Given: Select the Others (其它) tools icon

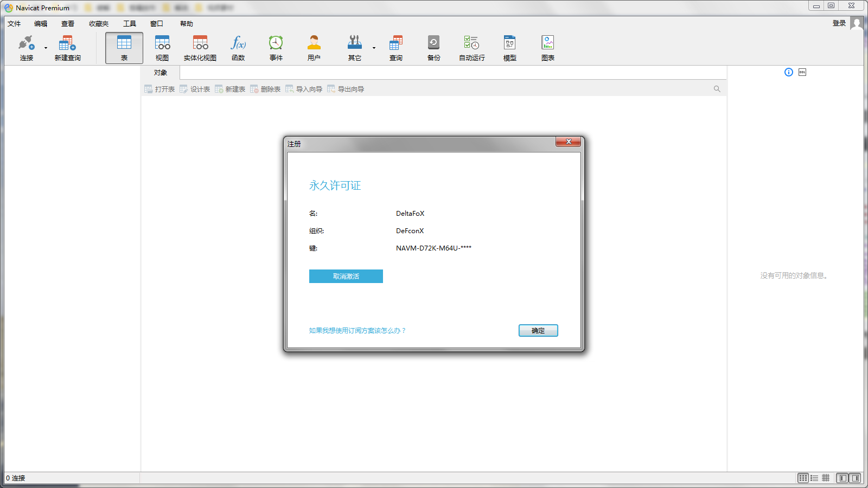Looking at the screenshot, I should (x=355, y=48).
